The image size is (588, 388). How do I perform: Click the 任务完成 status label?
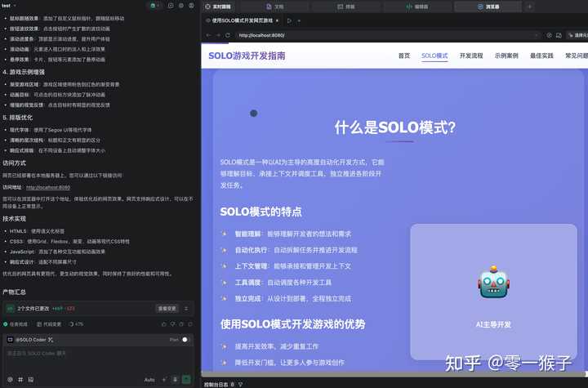point(16,324)
